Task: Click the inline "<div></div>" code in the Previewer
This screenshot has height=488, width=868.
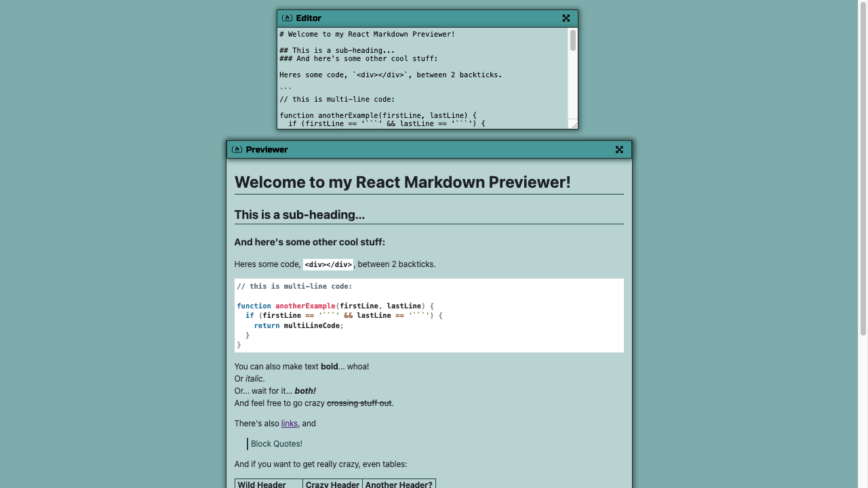Action: [328, 264]
